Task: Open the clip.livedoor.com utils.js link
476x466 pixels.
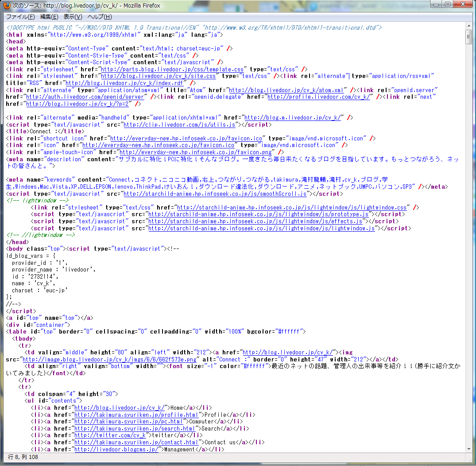Action: point(179,124)
